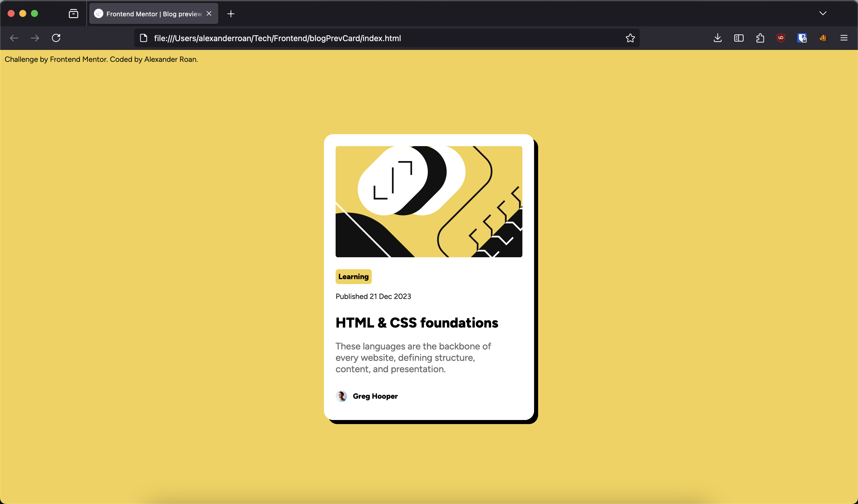This screenshot has width=858, height=504.
Task: Open the Downloads panel
Action: [x=717, y=38]
